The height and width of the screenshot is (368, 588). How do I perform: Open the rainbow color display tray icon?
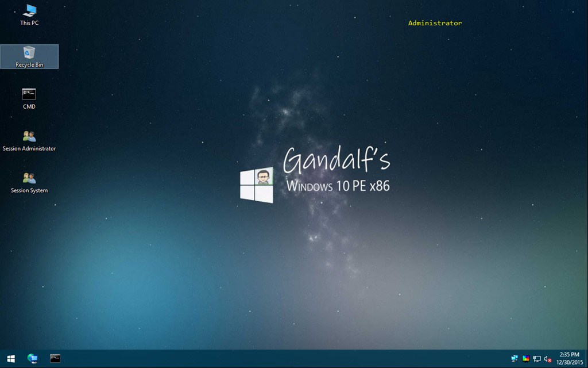point(526,359)
